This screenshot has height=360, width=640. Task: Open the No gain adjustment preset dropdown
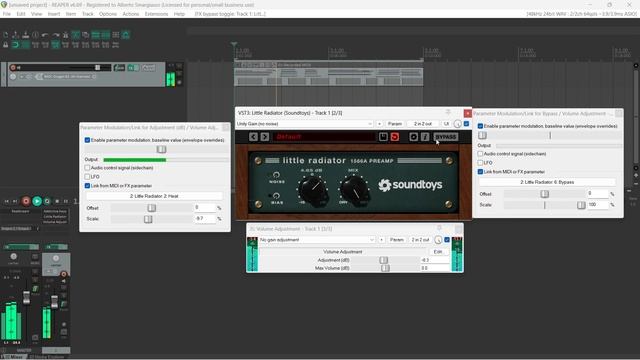[x=317, y=240]
